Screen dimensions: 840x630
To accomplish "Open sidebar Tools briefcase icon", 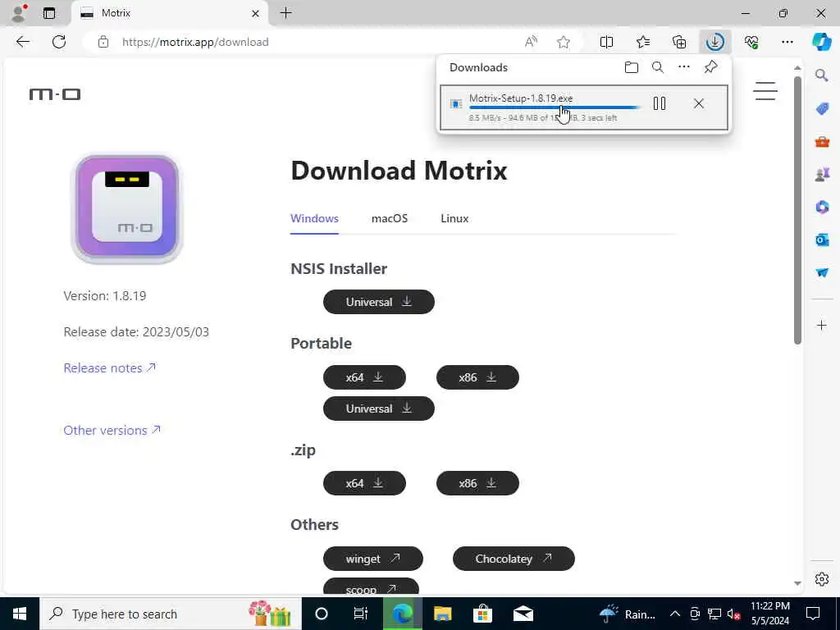I will pos(822,141).
